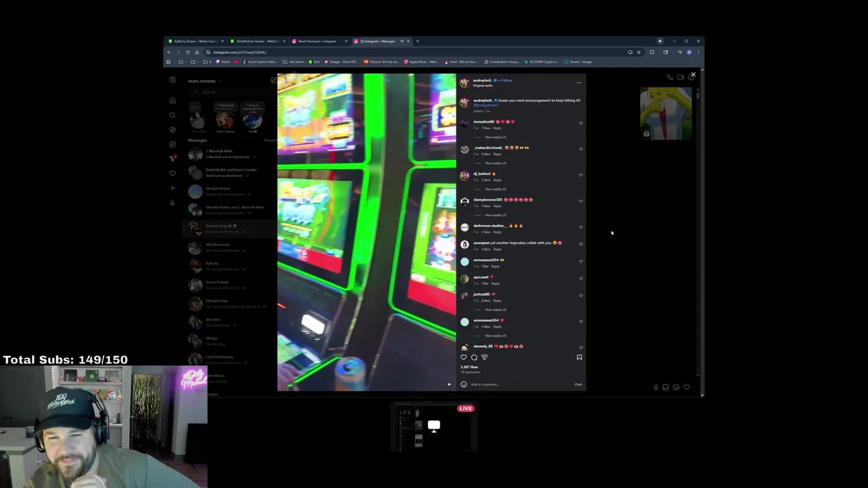This screenshot has height=488, width=868.
Task: Post the comment with the Post button
Action: point(578,384)
